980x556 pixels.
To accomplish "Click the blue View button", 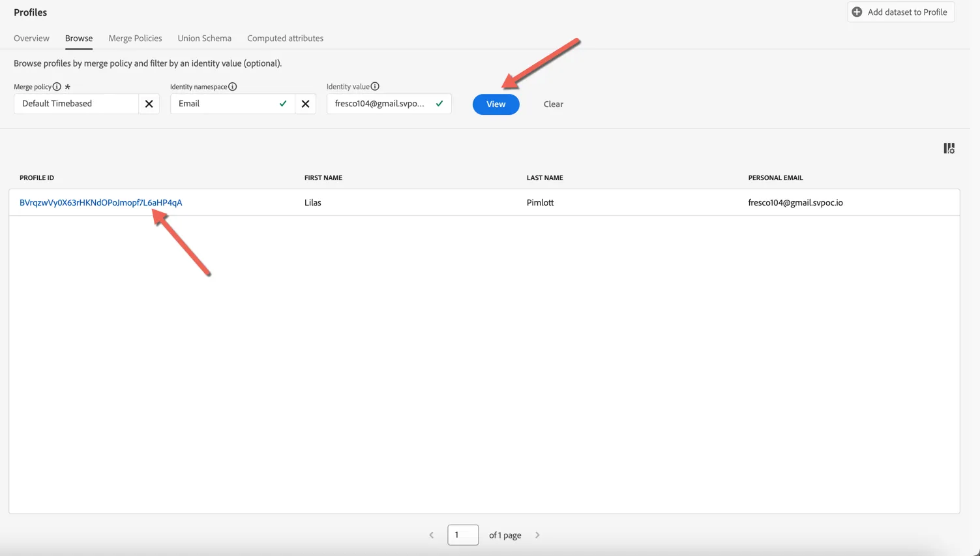I will 496,104.
